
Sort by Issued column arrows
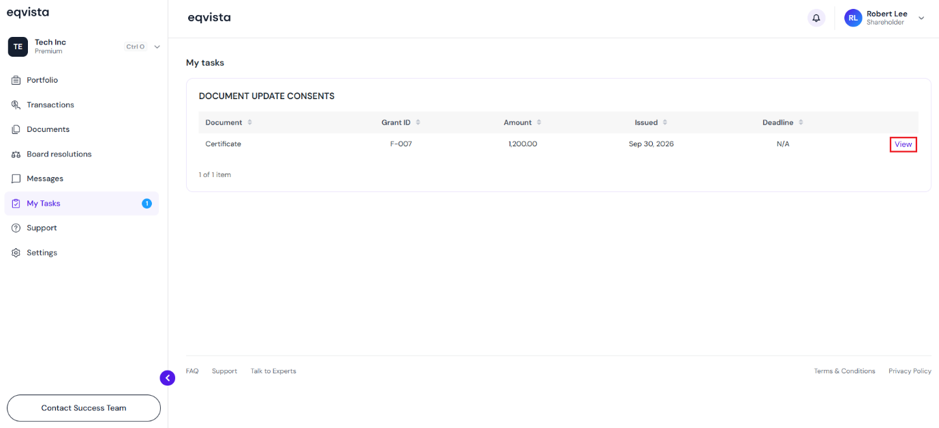click(665, 122)
